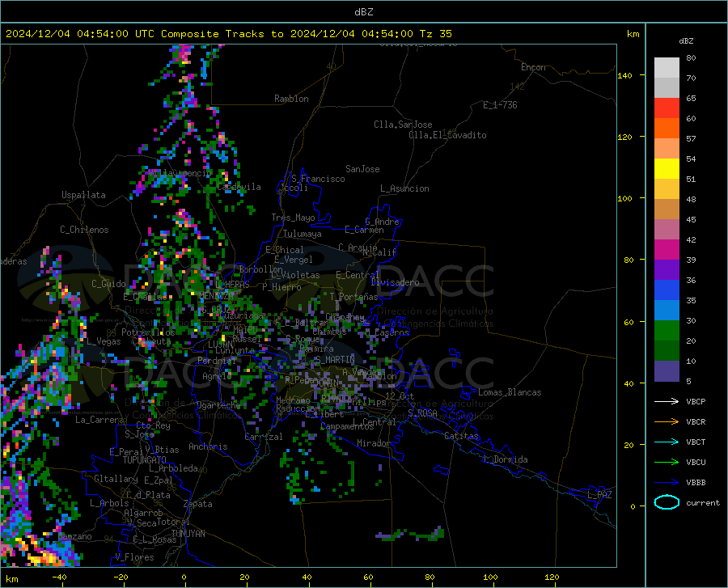Click the T_Porteñas map label
The image size is (728, 588).
(x=353, y=297)
